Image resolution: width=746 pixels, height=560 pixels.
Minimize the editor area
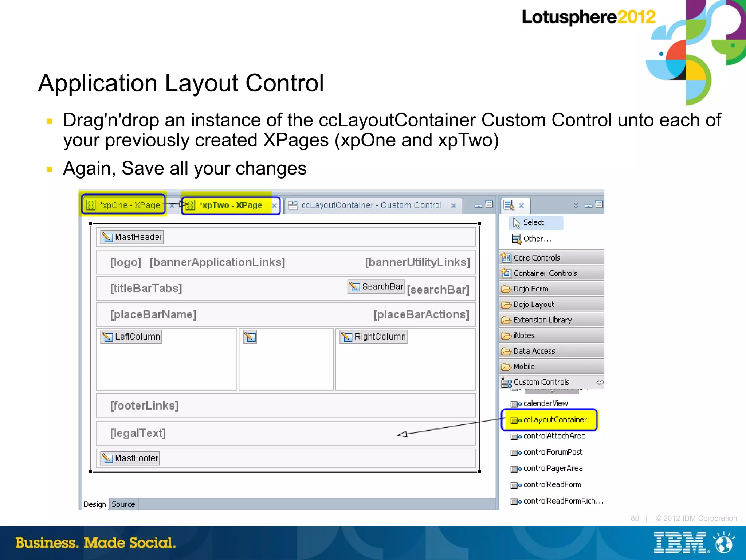click(x=478, y=206)
